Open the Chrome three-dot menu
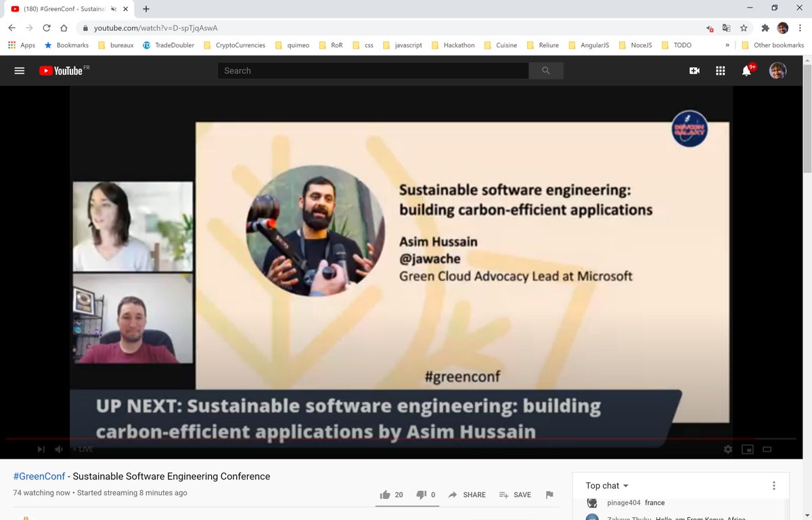 pyautogui.click(x=800, y=28)
